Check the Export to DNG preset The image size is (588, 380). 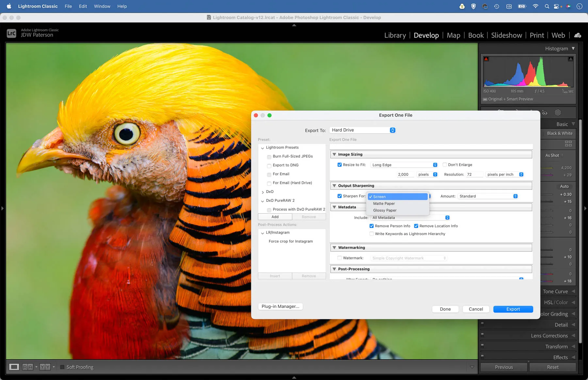pyautogui.click(x=269, y=166)
